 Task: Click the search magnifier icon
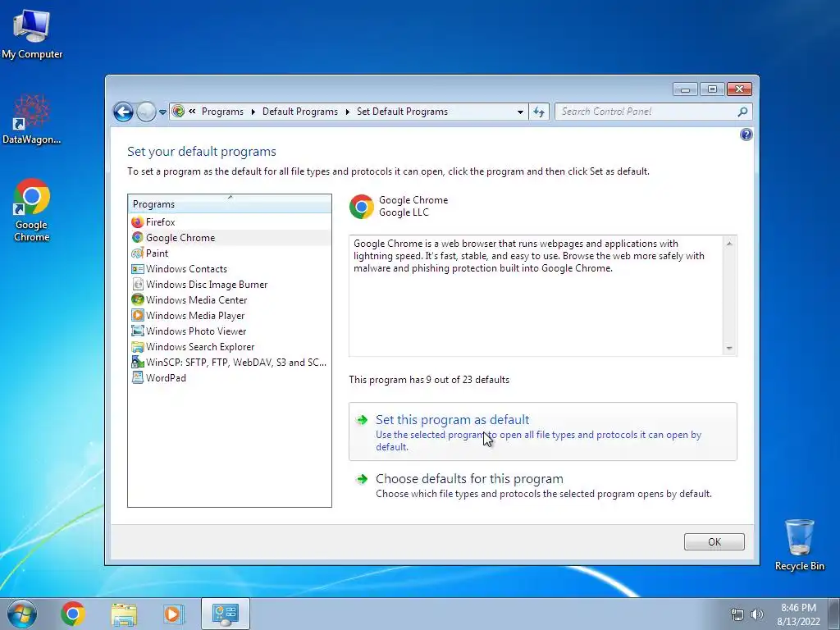(742, 112)
